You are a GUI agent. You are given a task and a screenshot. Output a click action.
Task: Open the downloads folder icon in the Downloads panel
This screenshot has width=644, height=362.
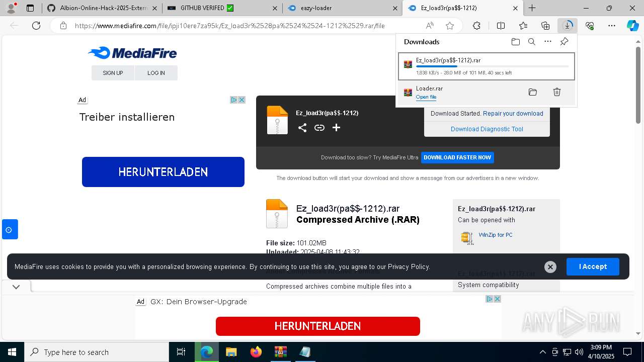[x=515, y=42]
